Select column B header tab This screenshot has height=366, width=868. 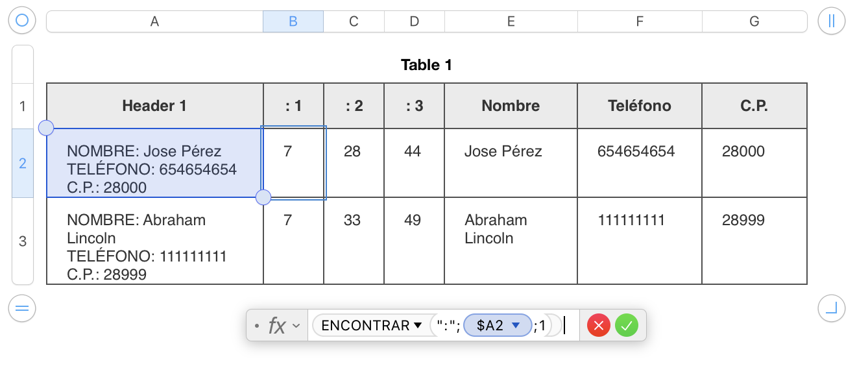293,21
